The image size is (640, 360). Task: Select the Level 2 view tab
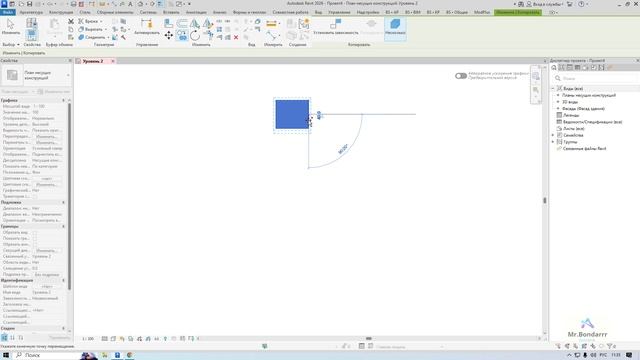point(93,61)
